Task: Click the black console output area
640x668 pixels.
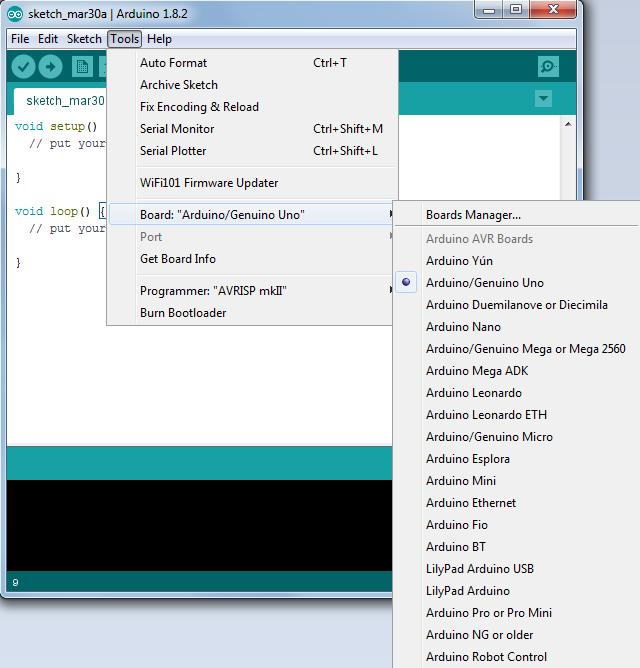Action: pyautogui.click(x=199, y=525)
